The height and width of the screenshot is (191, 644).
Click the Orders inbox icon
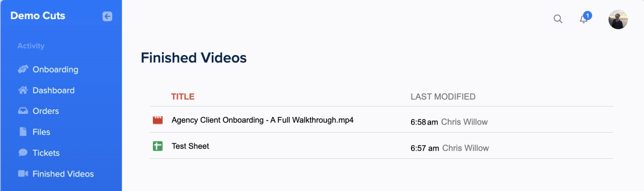[23, 111]
